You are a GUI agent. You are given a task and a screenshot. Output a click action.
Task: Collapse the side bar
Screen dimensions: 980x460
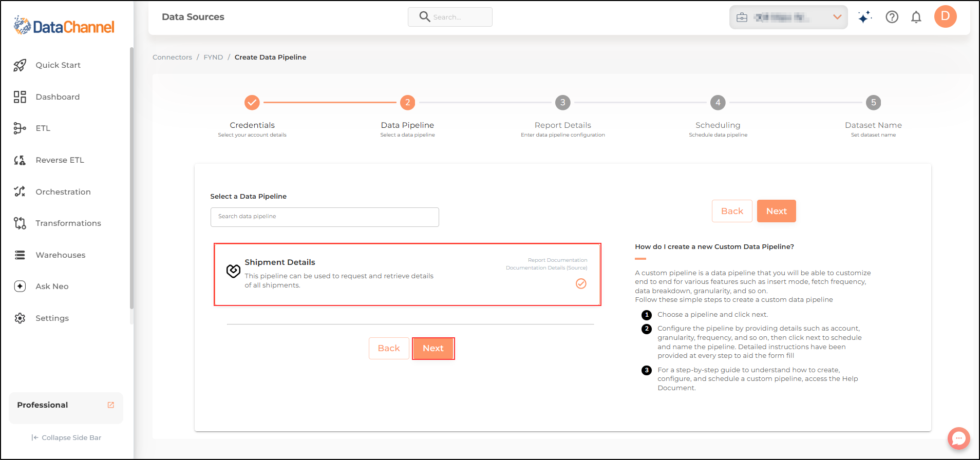(x=66, y=438)
